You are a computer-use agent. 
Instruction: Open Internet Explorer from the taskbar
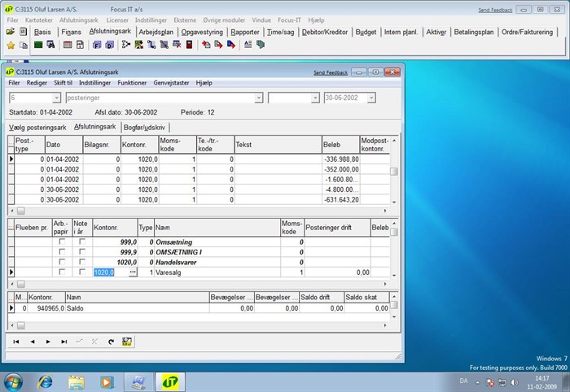[x=46, y=382]
